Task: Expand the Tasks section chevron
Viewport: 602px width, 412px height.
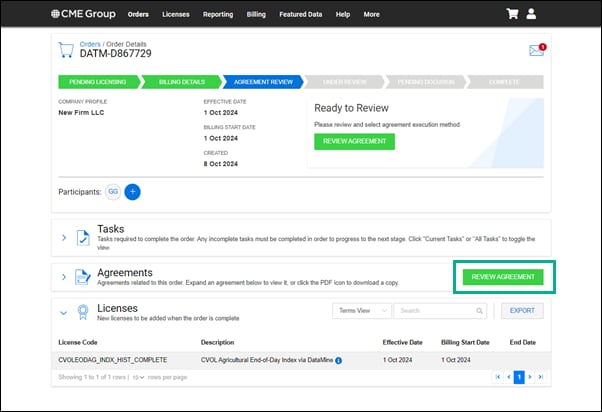Action: [x=64, y=238]
